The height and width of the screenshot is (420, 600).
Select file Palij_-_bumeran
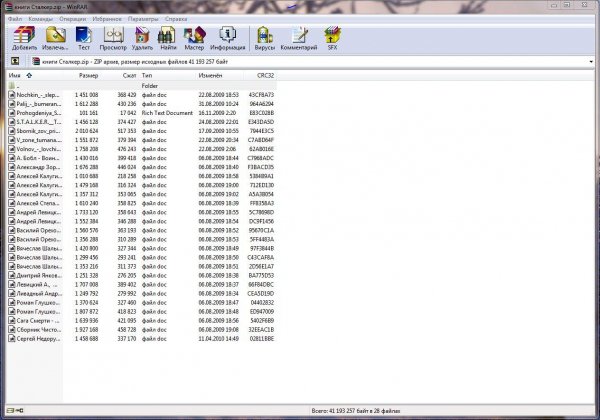click(38, 104)
